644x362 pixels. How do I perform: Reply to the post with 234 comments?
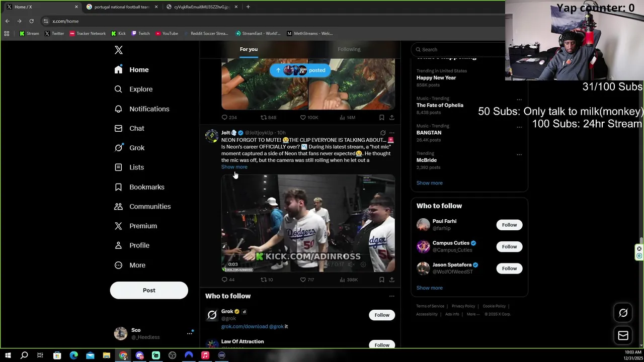pos(229,117)
